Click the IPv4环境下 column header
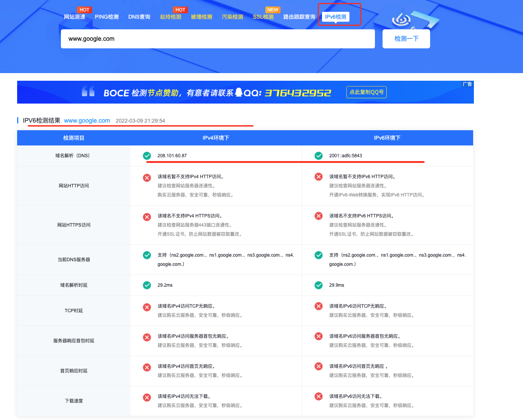The width and height of the screenshot is (523, 420). [216, 138]
